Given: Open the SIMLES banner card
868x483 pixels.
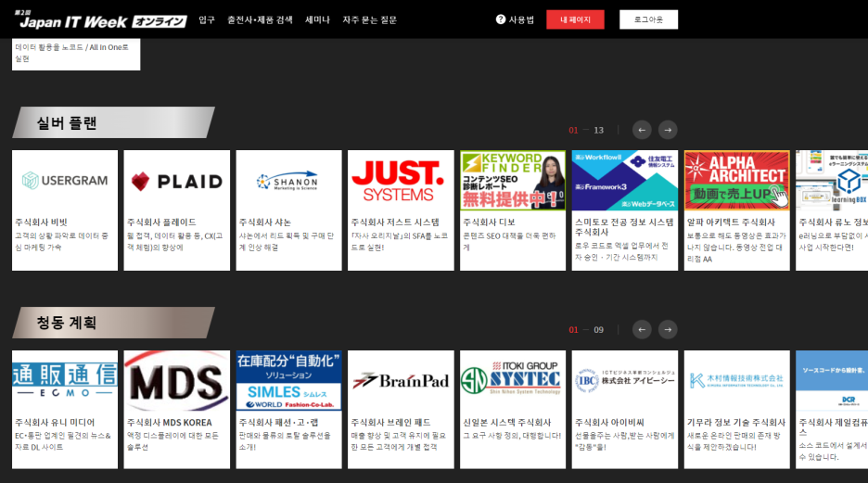Looking at the screenshot, I should click(289, 381).
